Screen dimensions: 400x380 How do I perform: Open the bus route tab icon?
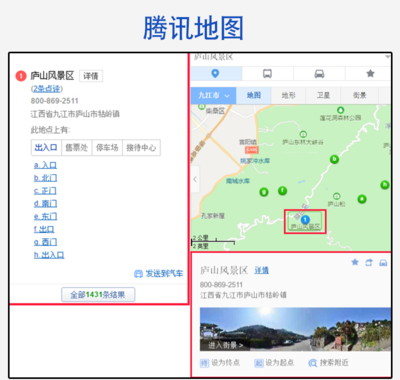pyautogui.click(x=267, y=74)
